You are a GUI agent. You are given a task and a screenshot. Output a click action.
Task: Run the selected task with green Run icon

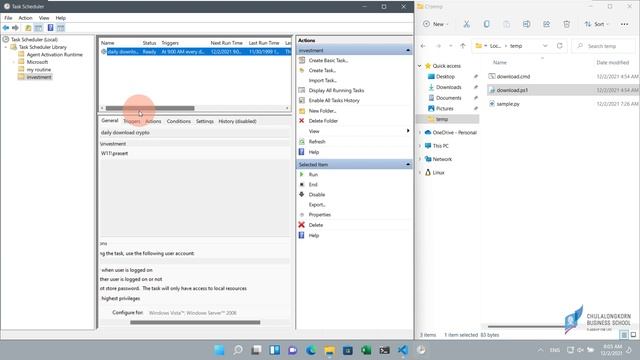[x=313, y=174]
